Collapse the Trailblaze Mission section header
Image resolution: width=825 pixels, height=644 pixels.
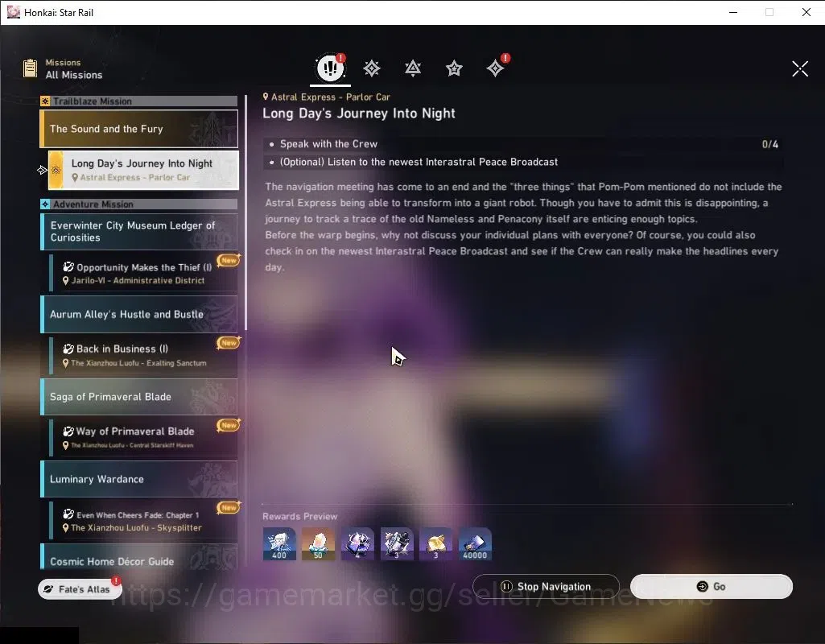click(x=139, y=101)
